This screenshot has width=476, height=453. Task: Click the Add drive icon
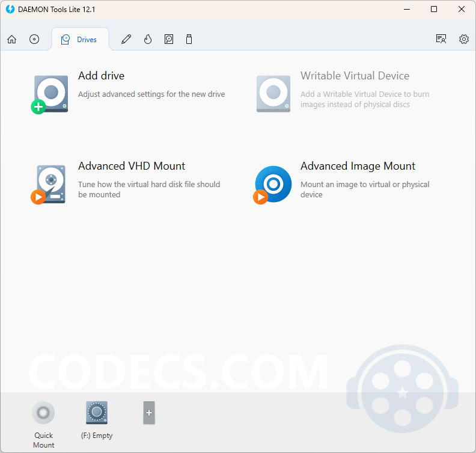50,94
